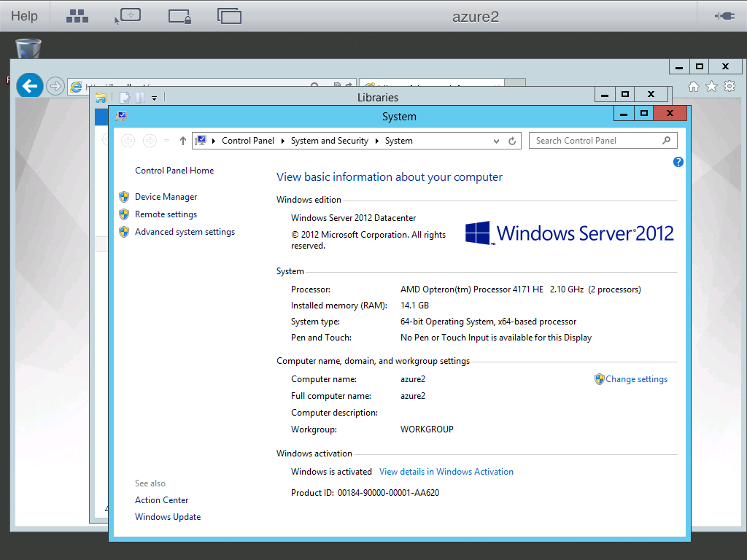Open the remote client Help menu
The width and height of the screenshot is (747, 560).
(x=24, y=16)
